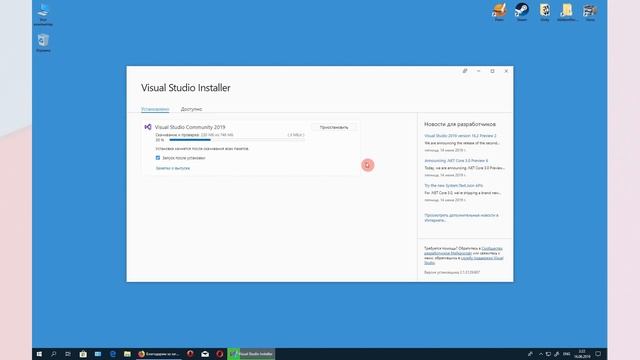Open the Action Center notifications icon
The image size is (640, 360).
click(598, 354)
